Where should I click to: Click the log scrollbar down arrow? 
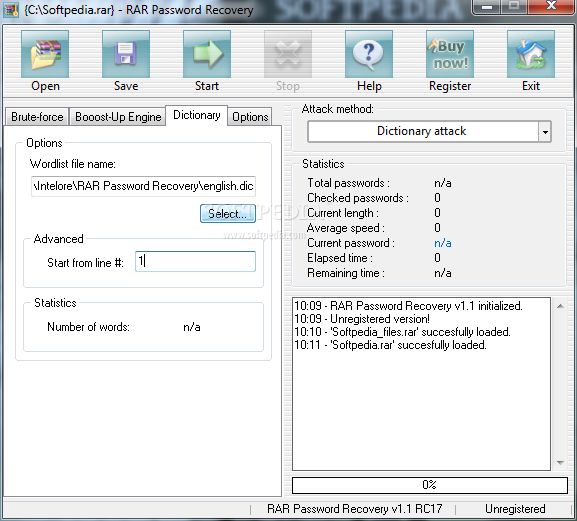(x=560, y=462)
